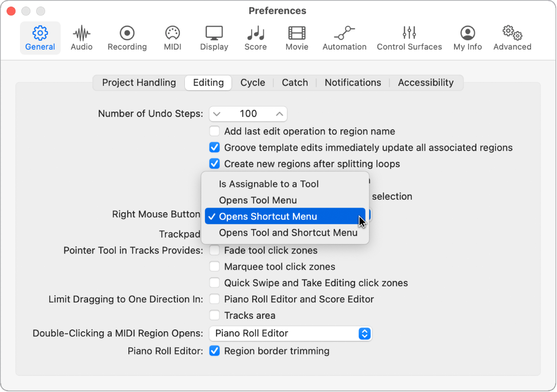Image resolution: width=557 pixels, height=392 pixels.
Task: Open the Movie preferences pane
Action: point(297,38)
